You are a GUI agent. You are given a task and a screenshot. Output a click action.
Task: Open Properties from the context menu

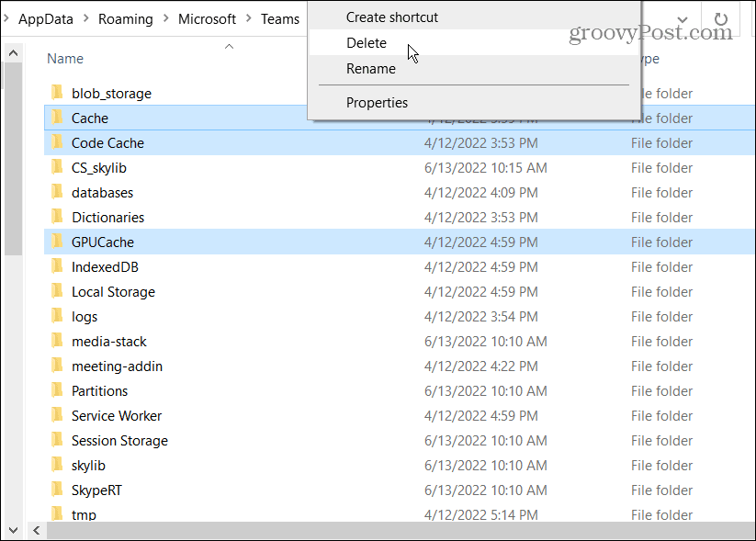378,102
